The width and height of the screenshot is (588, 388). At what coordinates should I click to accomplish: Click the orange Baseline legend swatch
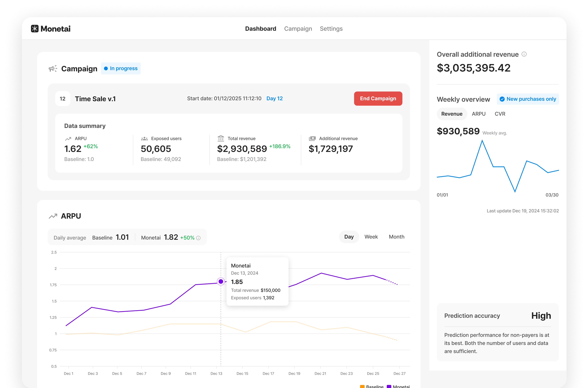[x=362, y=386]
